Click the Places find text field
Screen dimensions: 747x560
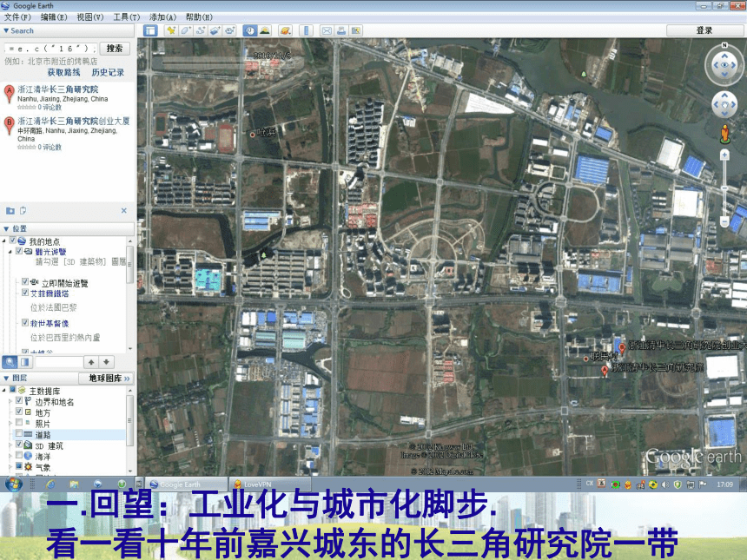click(x=58, y=362)
